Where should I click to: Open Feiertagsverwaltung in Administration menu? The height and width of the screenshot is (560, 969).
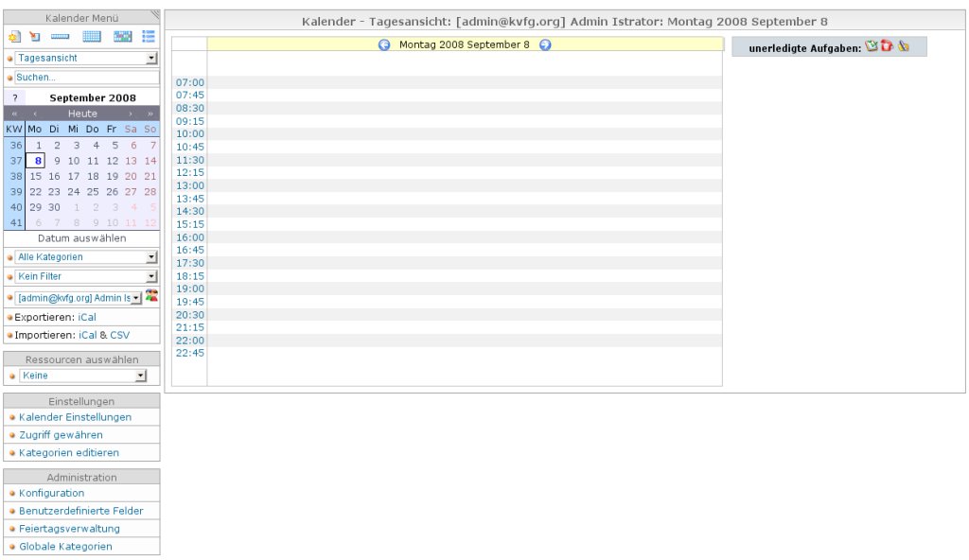(69, 529)
